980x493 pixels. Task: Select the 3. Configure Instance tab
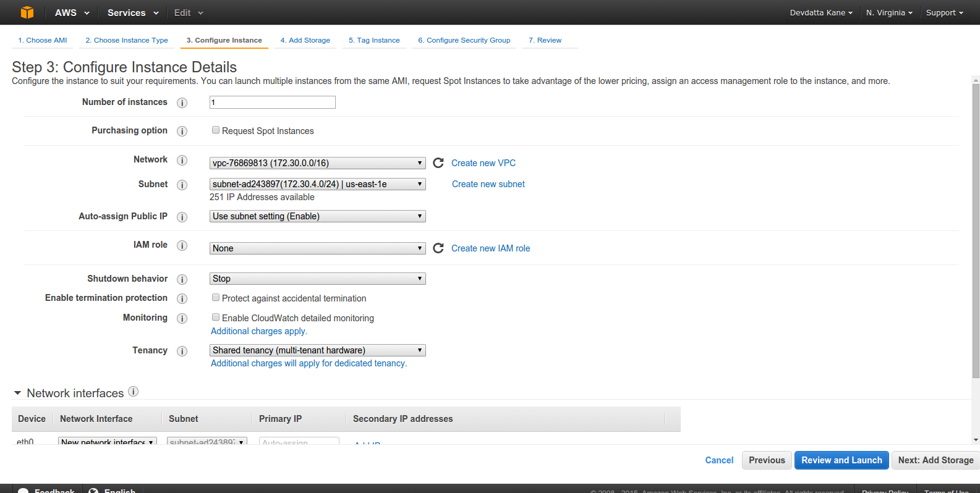pos(224,40)
